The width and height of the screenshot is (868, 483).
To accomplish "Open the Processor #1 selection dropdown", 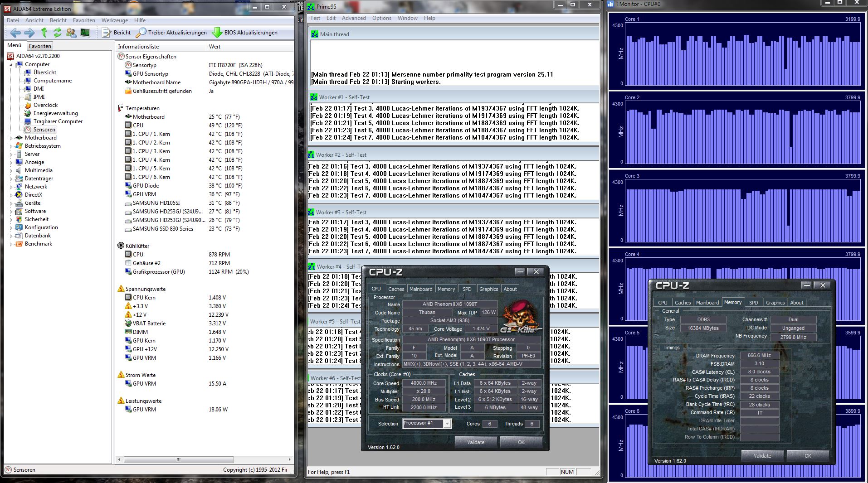I will (x=447, y=423).
